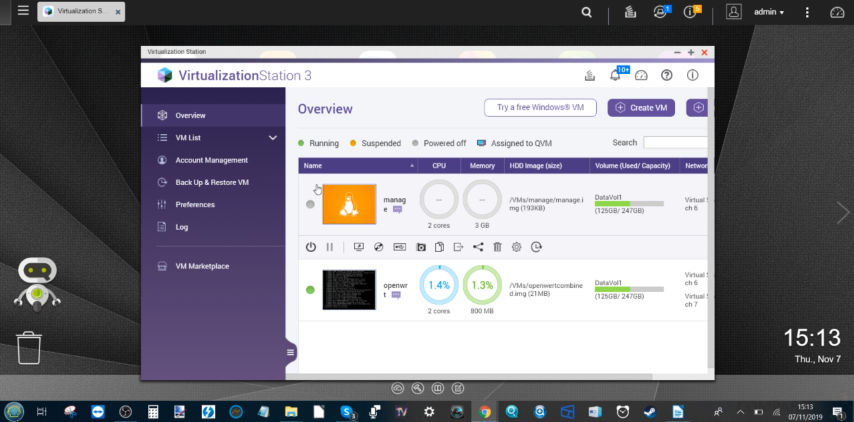Open Preferences in the sidebar

point(213,205)
